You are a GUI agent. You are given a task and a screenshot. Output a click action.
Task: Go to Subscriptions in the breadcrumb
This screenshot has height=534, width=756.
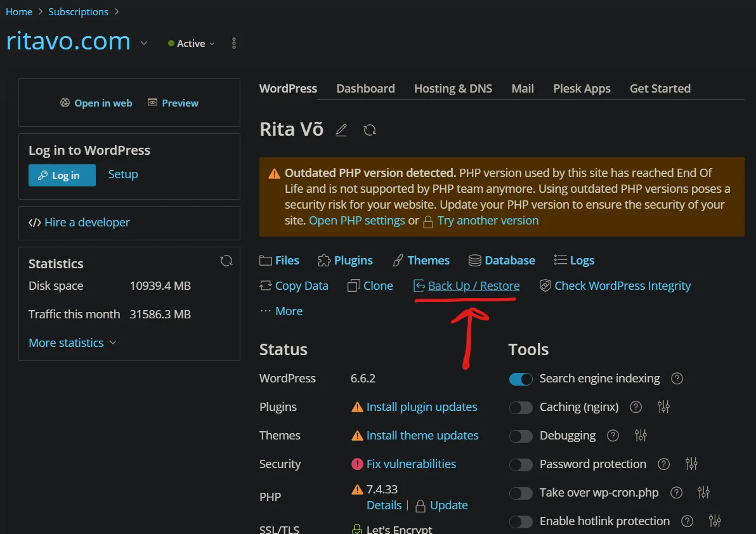tap(78, 12)
